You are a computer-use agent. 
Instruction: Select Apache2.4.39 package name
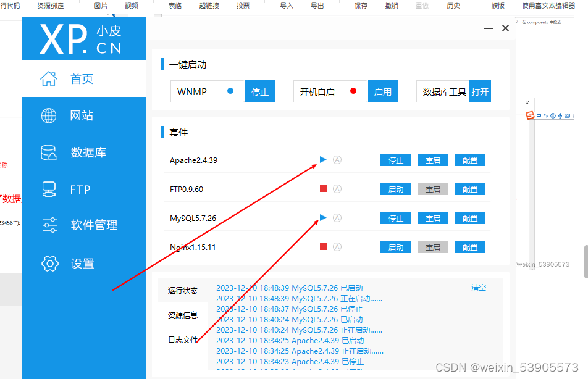coord(193,160)
